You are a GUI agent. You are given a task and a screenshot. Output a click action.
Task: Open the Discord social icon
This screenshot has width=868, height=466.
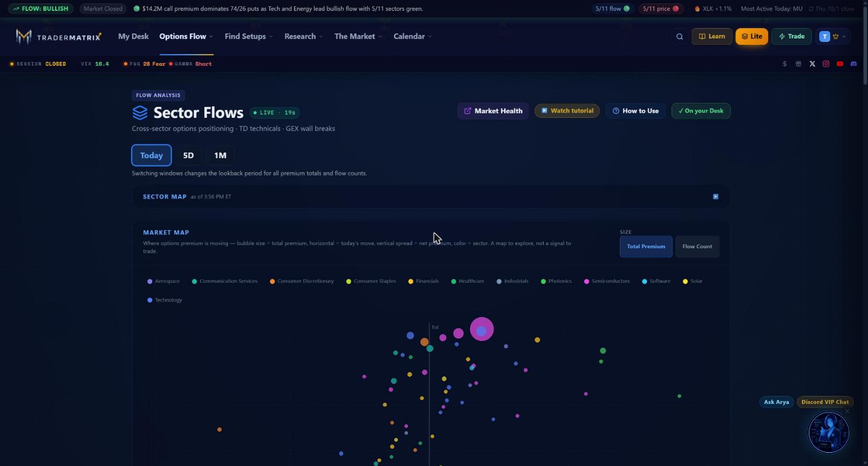point(854,64)
